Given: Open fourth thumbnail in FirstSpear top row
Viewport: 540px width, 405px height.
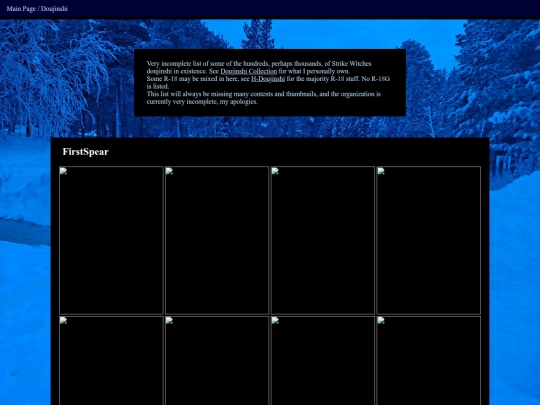Looking at the screenshot, I should (429, 240).
